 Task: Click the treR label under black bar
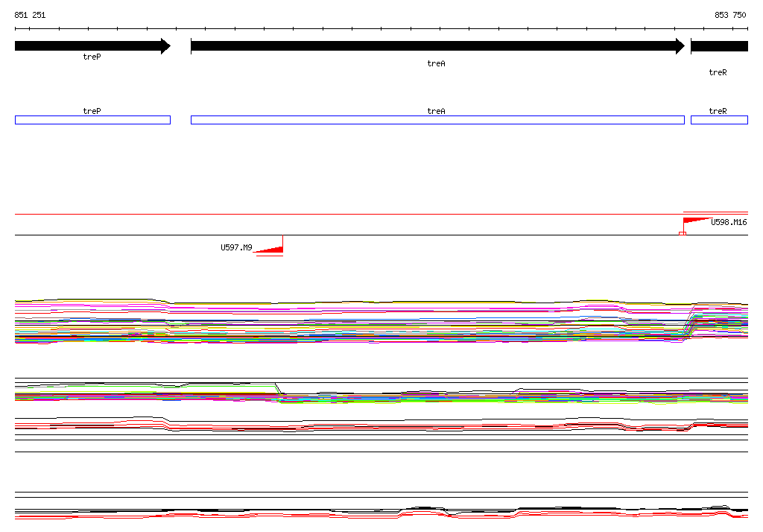tap(718, 72)
